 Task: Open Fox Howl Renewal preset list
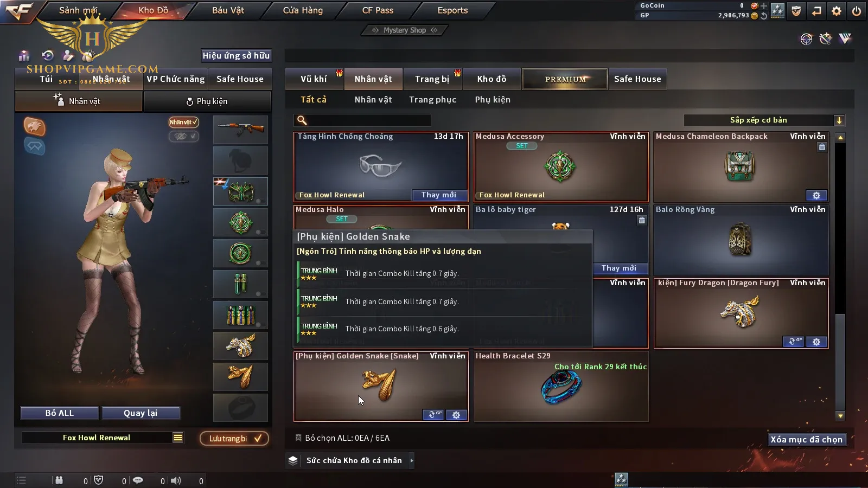[x=178, y=438]
